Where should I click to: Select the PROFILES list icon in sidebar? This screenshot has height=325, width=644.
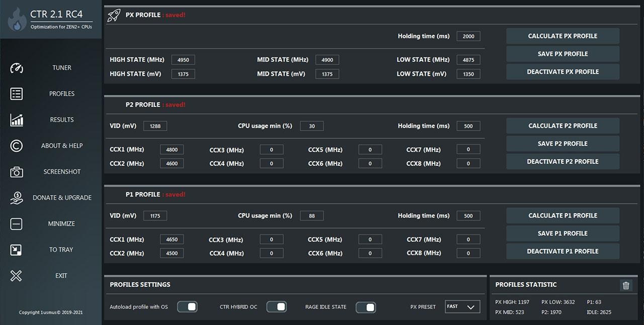pos(16,94)
